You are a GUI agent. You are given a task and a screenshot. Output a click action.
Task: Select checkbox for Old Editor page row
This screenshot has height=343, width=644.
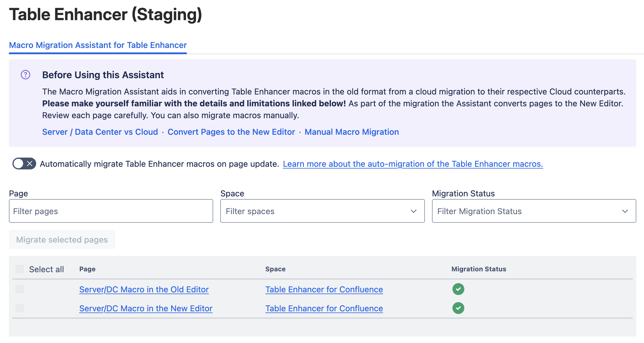20,289
